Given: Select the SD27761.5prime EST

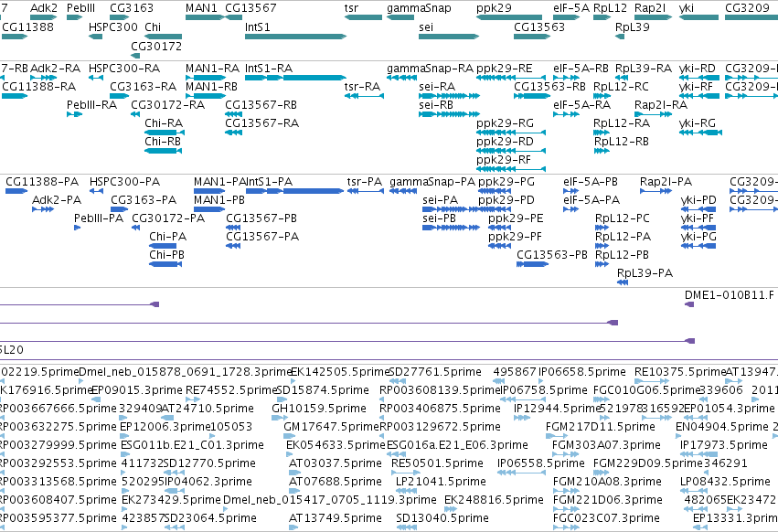Looking at the screenshot, I should pyautogui.click(x=398, y=381).
